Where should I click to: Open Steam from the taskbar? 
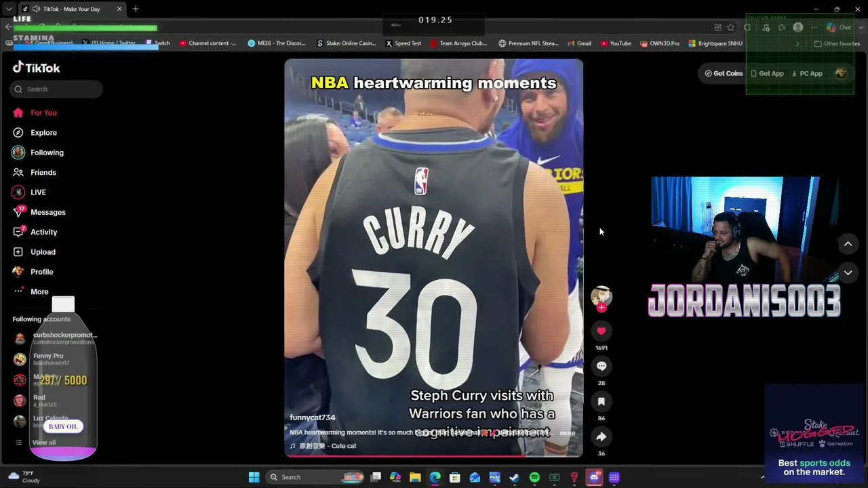click(515, 477)
